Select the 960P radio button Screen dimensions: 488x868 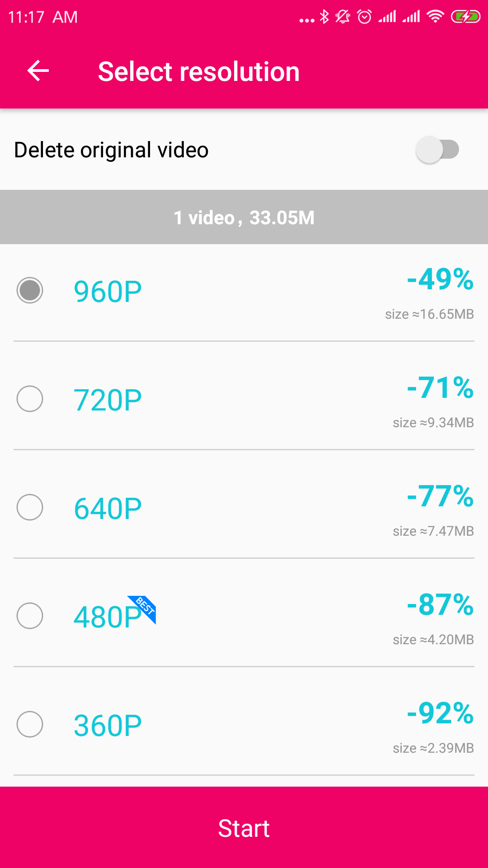(30, 290)
